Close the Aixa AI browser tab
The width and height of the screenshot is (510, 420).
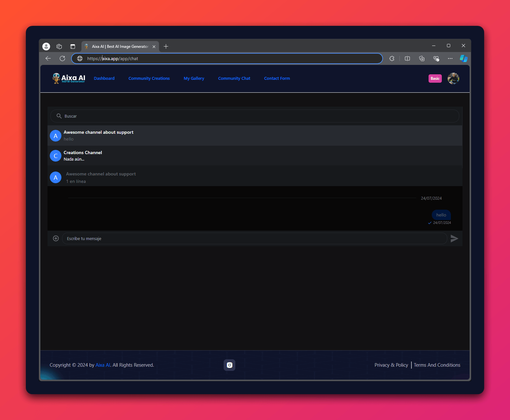click(x=154, y=47)
